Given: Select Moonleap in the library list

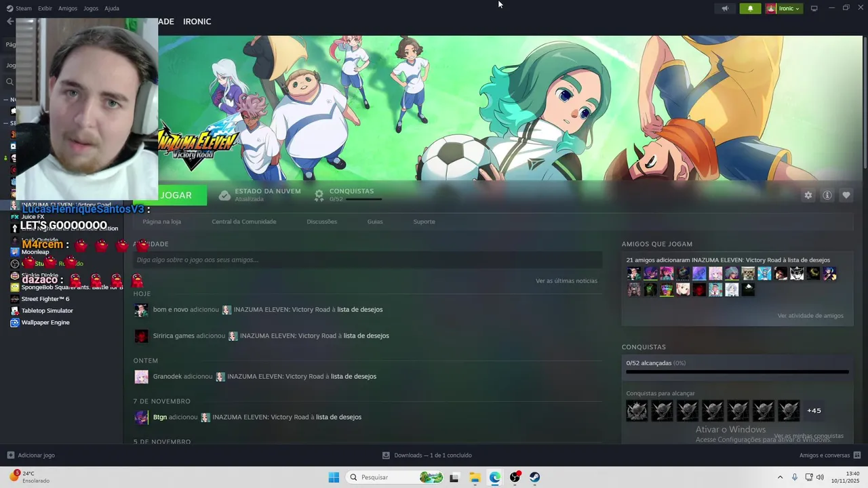Looking at the screenshot, I should (35, 252).
